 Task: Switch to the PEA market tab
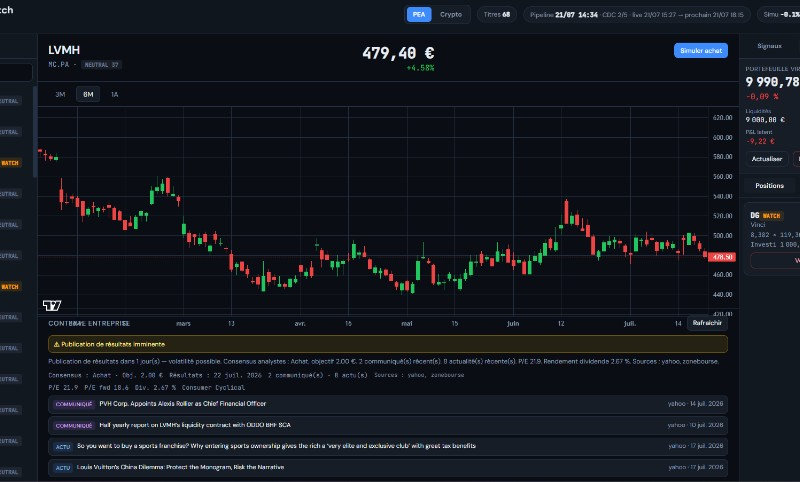419,14
